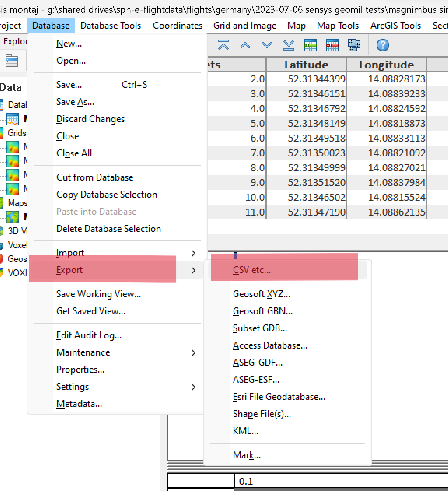Open database Properties...
Screen dimensions: 448x491
click(x=80, y=370)
